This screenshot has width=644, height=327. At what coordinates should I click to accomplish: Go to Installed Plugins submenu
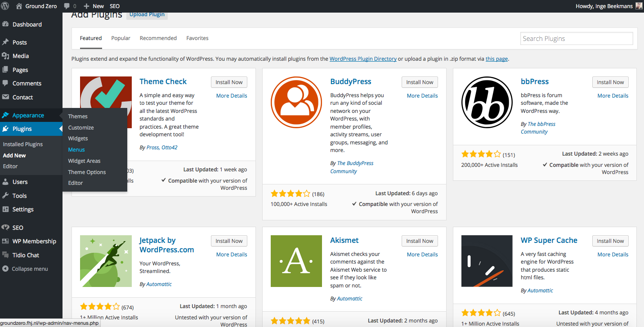click(23, 144)
